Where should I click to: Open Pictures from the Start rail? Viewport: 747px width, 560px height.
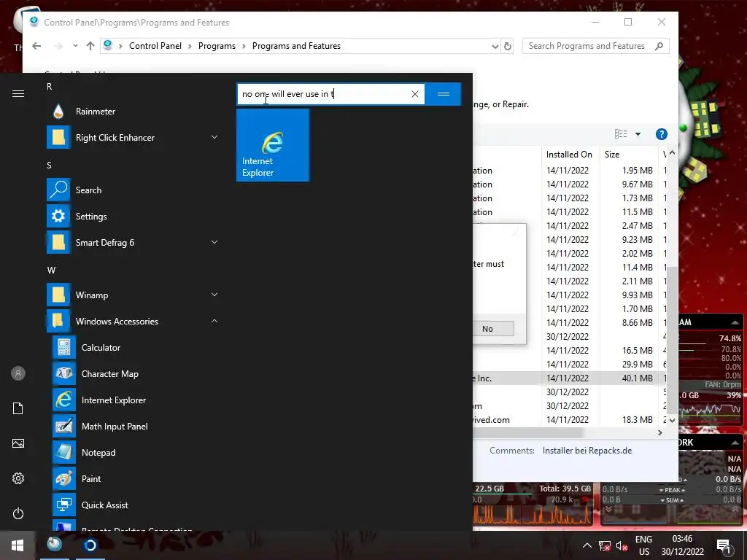(x=18, y=443)
